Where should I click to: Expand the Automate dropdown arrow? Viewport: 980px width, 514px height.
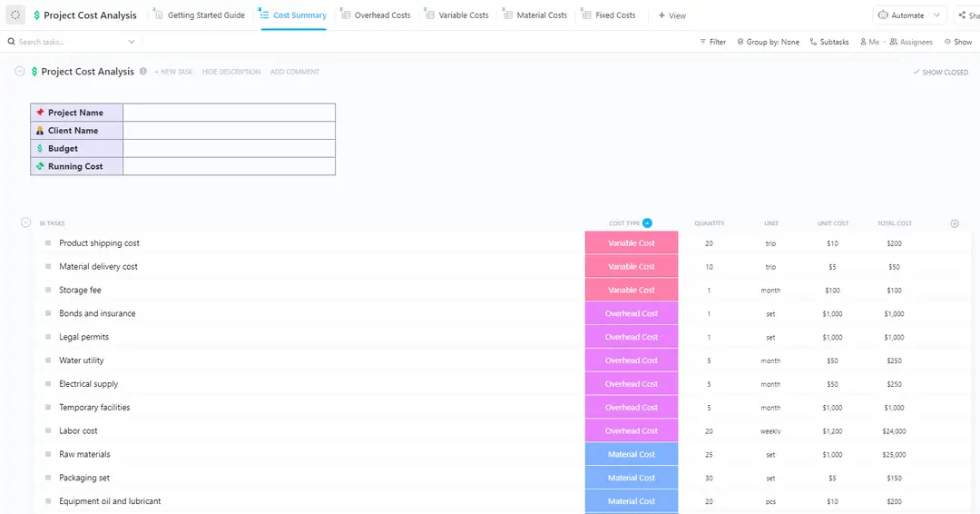936,15
